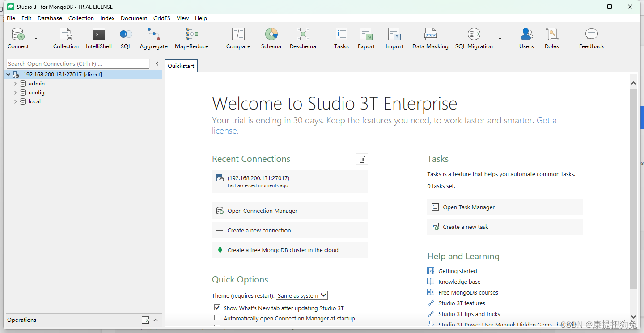Expand the local database node
644x333 pixels.
tap(16, 101)
